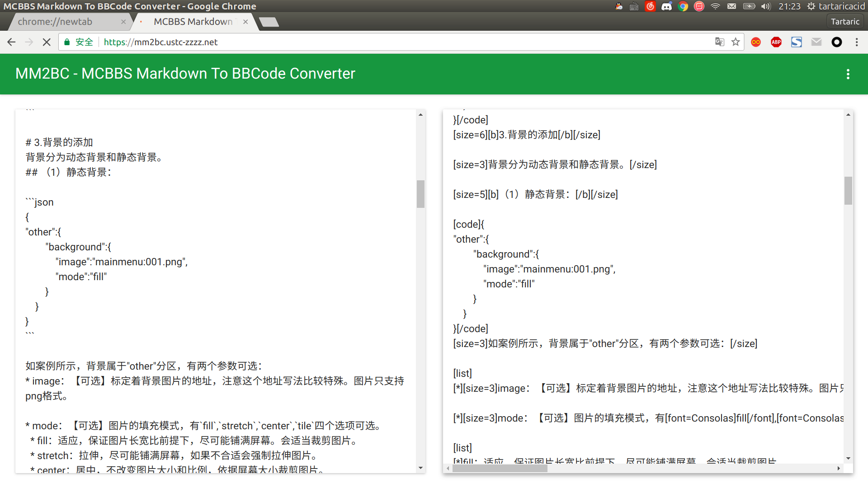
Task: Open the MM2BC header more-options menu
Action: tap(848, 74)
